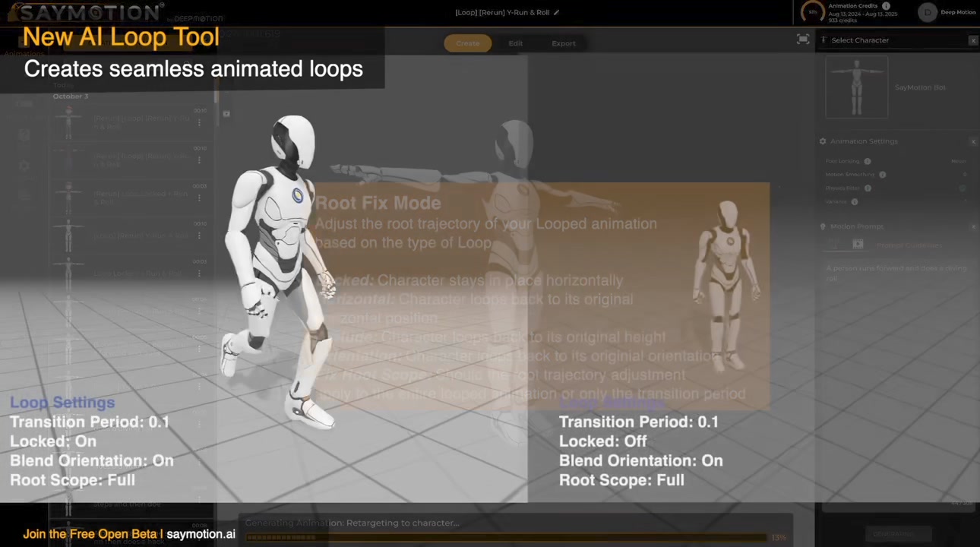980x547 pixels.
Task: Click the small camera icon beside animation list
Action: [226, 114]
